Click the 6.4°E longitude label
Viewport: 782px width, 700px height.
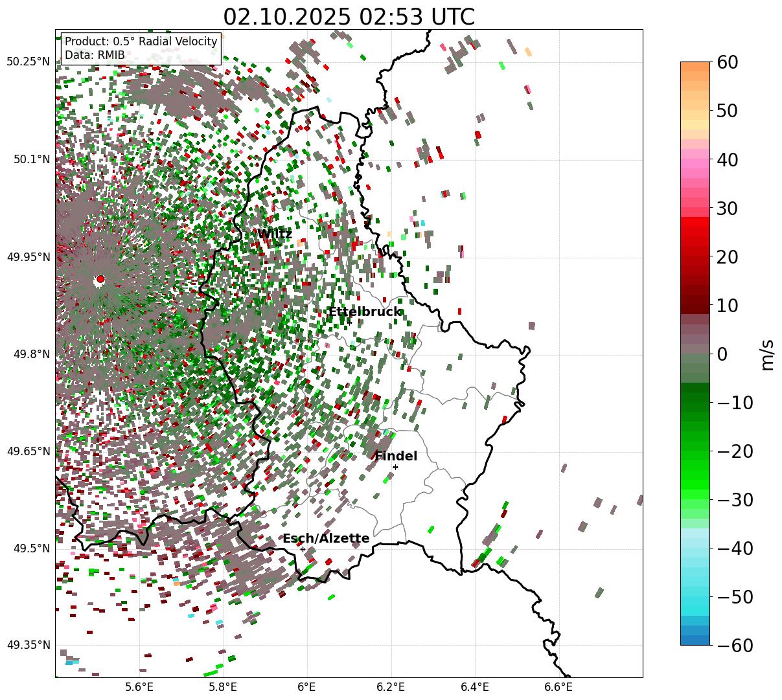coord(475,687)
